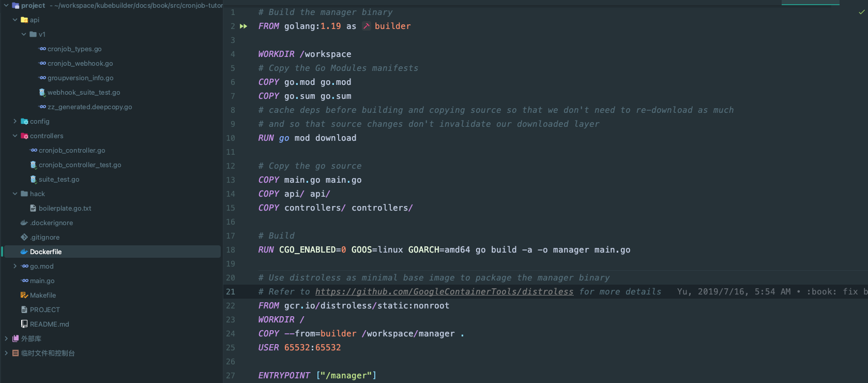Collapse the api folder
This screenshot has width=868, height=383.
(x=15, y=20)
